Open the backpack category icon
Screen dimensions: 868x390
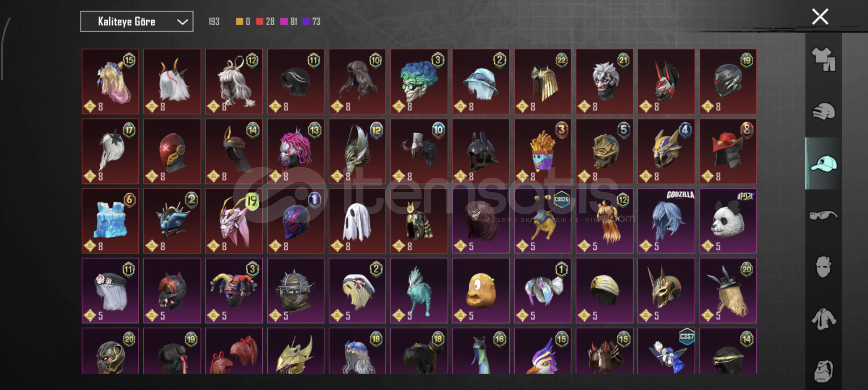click(x=823, y=371)
